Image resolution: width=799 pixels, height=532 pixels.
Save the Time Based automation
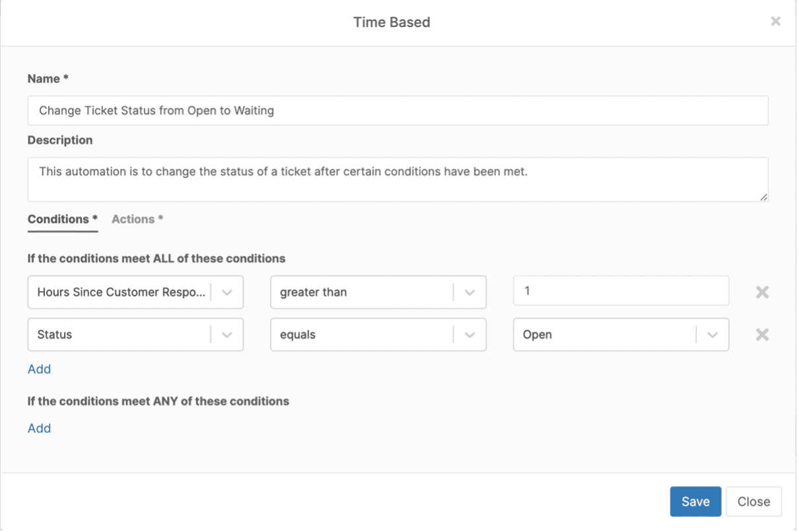[695, 501]
